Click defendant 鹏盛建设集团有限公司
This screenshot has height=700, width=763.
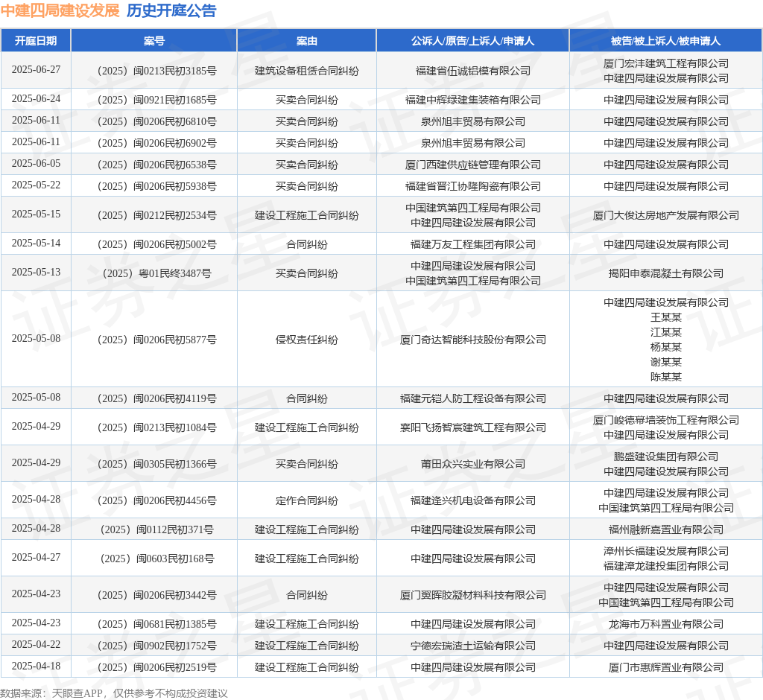[665, 456]
